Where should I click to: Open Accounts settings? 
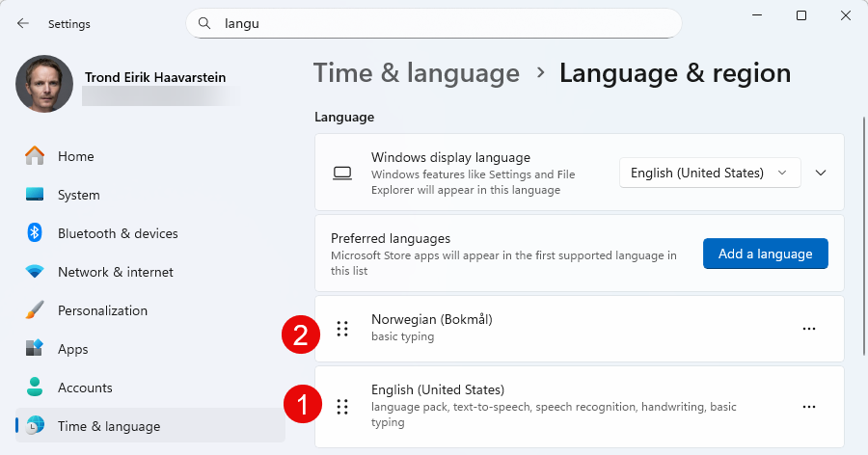click(150, 388)
